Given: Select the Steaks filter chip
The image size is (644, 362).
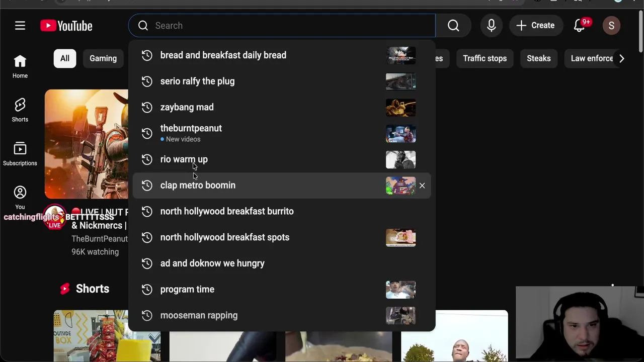Looking at the screenshot, I should coord(539,58).
